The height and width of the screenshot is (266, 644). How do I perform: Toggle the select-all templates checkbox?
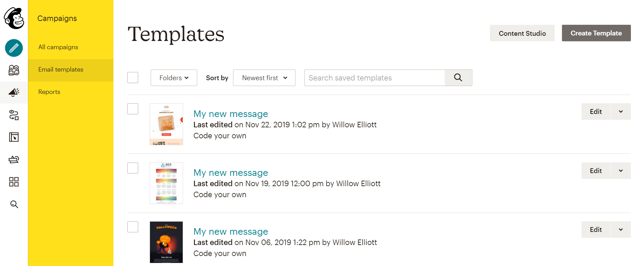click(133, 77)
